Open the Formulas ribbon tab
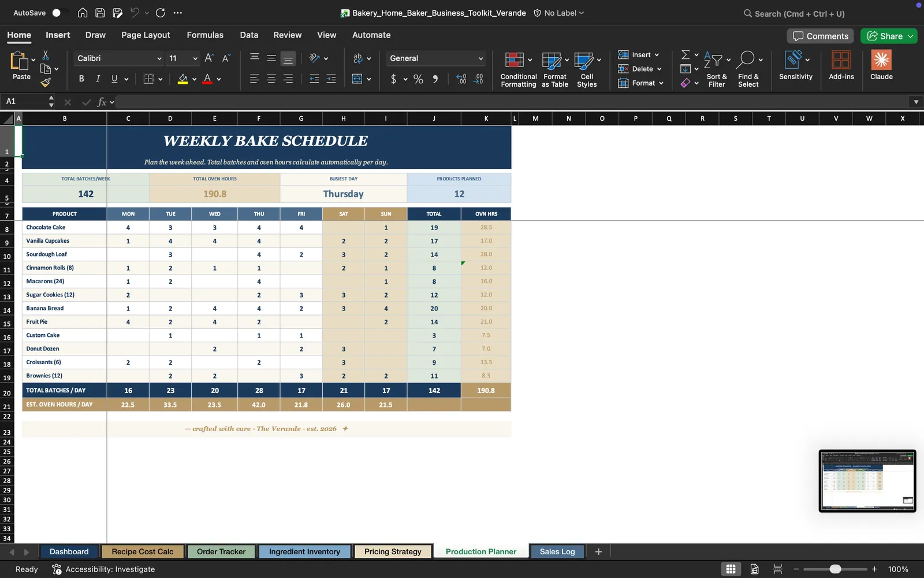The width and height of the screenshot is (924, 578). coord(205,35)
